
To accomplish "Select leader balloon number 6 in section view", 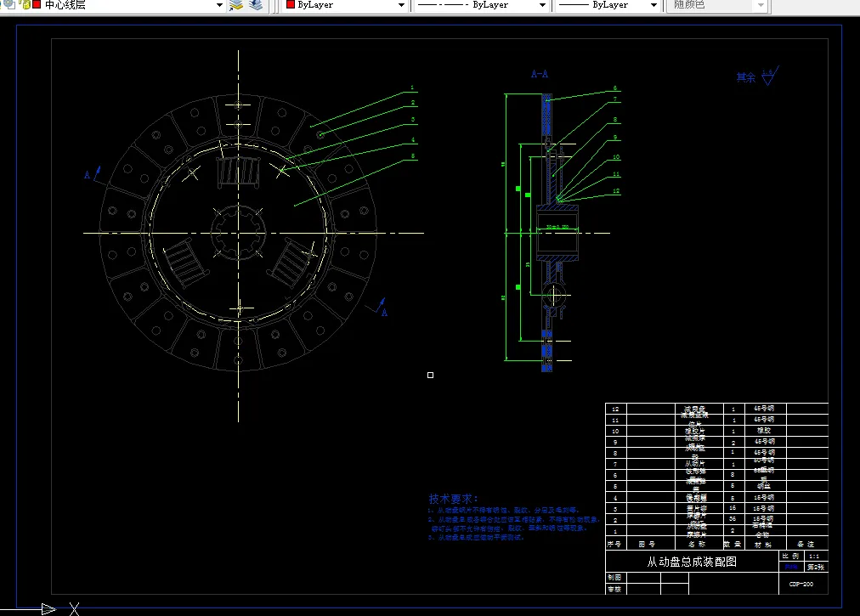I will coord(615,88).
